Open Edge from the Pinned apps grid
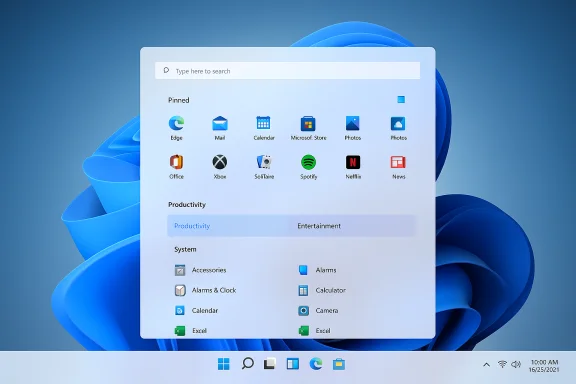576x384 pixels. [176, 128]
